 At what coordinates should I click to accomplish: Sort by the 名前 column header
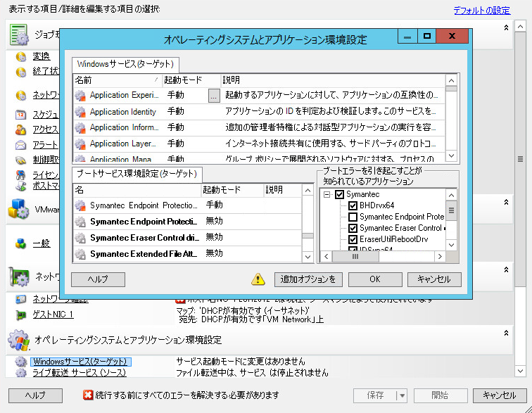click(118, 80)
